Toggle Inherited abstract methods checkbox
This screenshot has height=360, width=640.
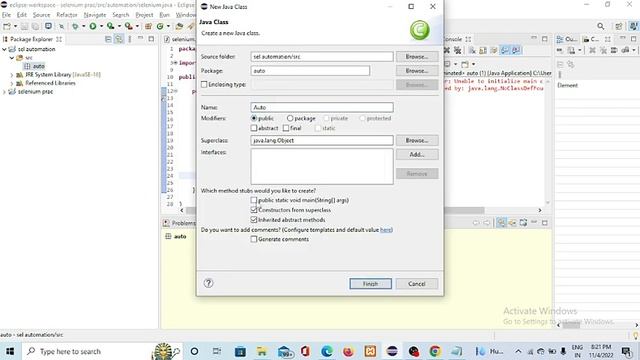(x=254, y=220)
